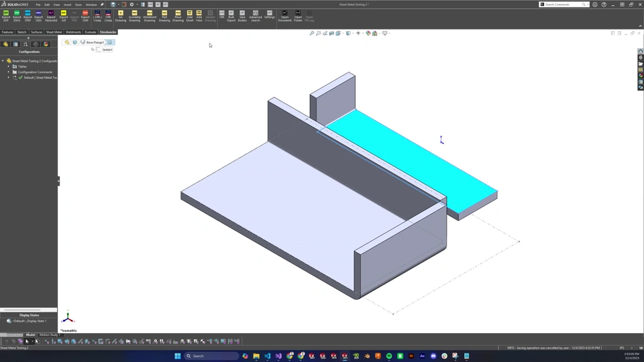Switch to the Weldments tab

tap(74, 32)
